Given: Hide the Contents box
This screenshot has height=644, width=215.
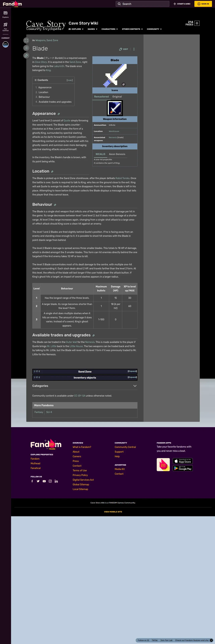Looking at the screenshot, I should click(70, 80).
